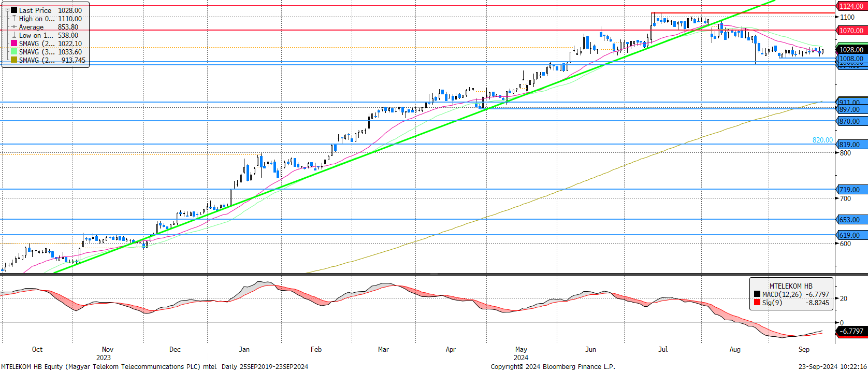This screenshot has width=868, height=371.
Task: Click the 2023 year label under Nov
Action: pos(104,358)
